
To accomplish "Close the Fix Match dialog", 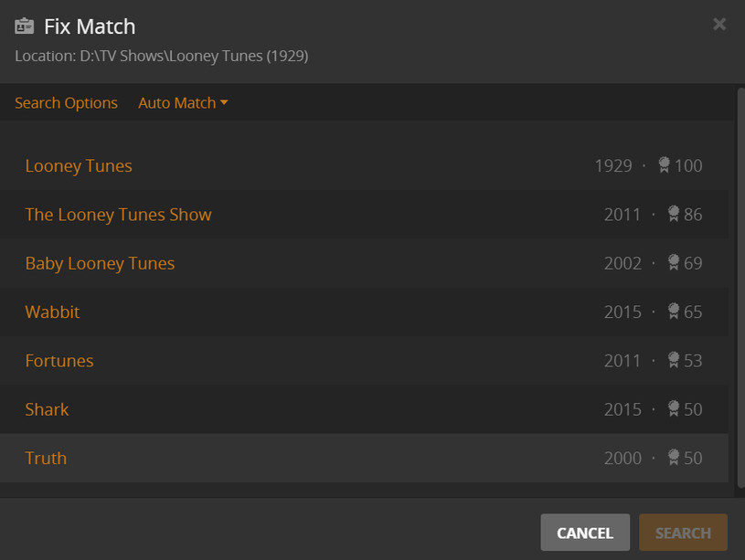I will click(x=719, y=24).
